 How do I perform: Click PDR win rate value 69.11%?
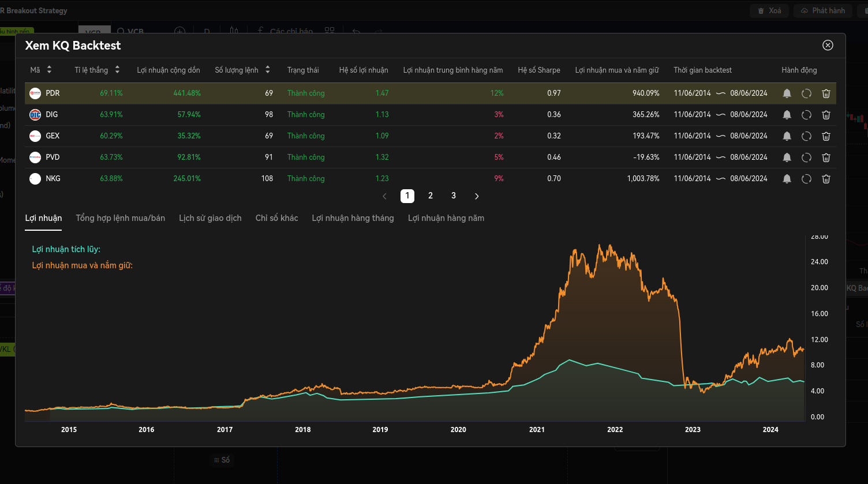(x=111, y=93)
